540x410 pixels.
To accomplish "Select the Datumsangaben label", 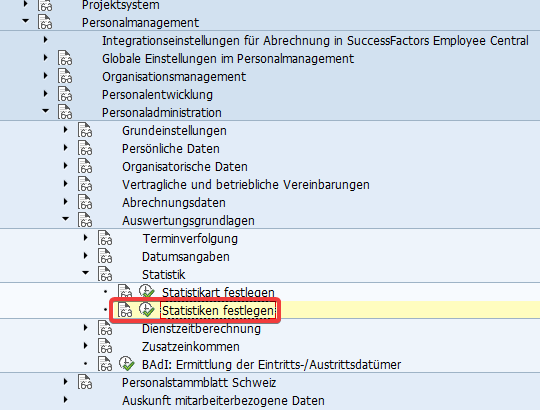I will pos(186,257).
